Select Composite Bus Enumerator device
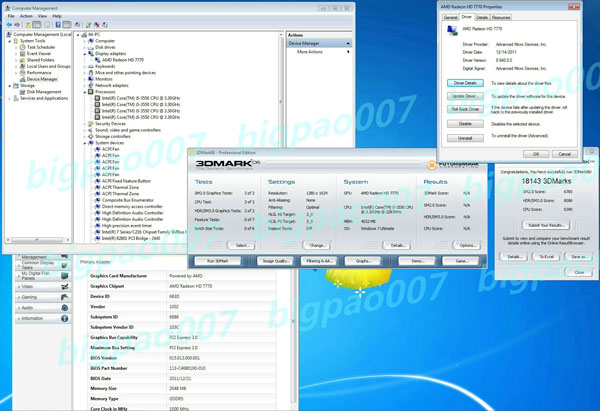600x411 pixels. [127, 200]
